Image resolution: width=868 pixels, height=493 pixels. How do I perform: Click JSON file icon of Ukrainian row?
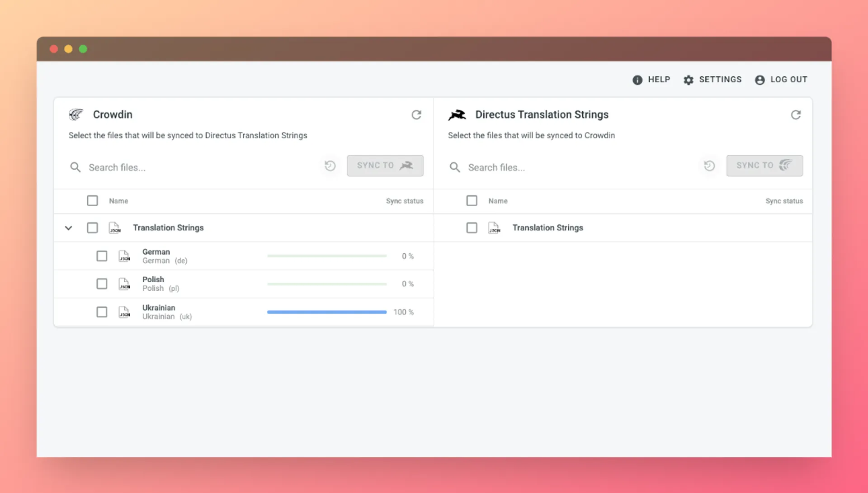click(124, 312)
